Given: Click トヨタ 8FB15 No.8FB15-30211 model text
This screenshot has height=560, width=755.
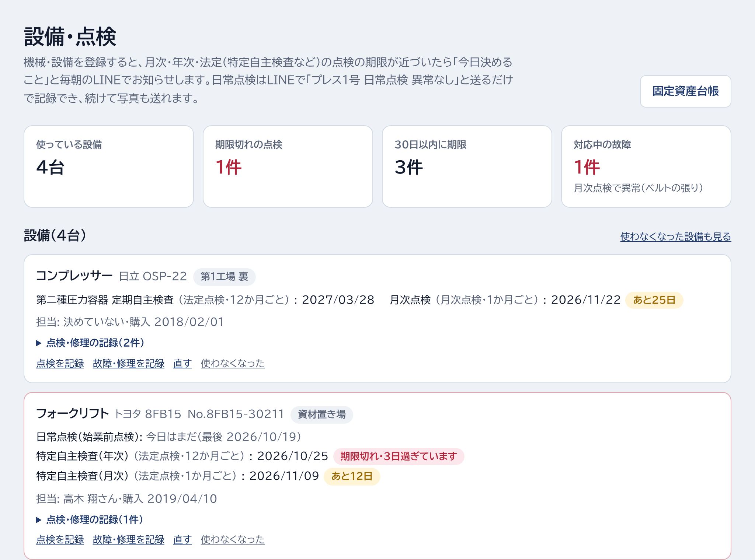Looking at the screenshot, I should [x=199, y=414].
